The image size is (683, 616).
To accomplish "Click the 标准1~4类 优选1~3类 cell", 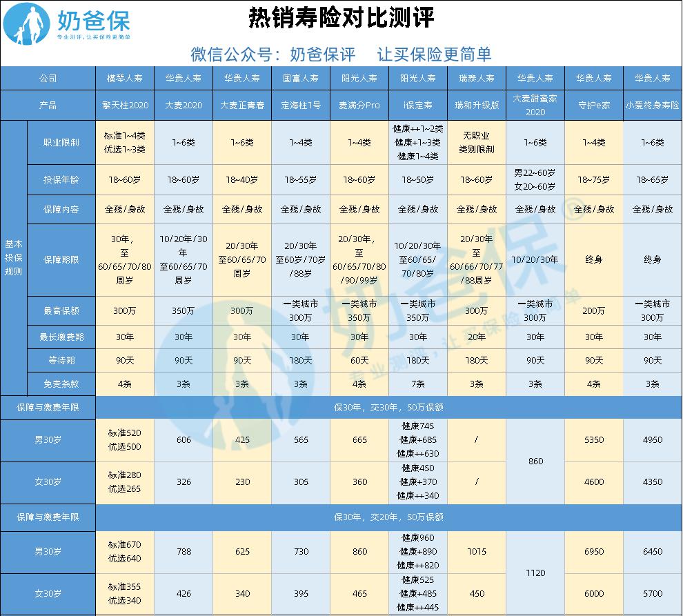I will pos(125,143).
